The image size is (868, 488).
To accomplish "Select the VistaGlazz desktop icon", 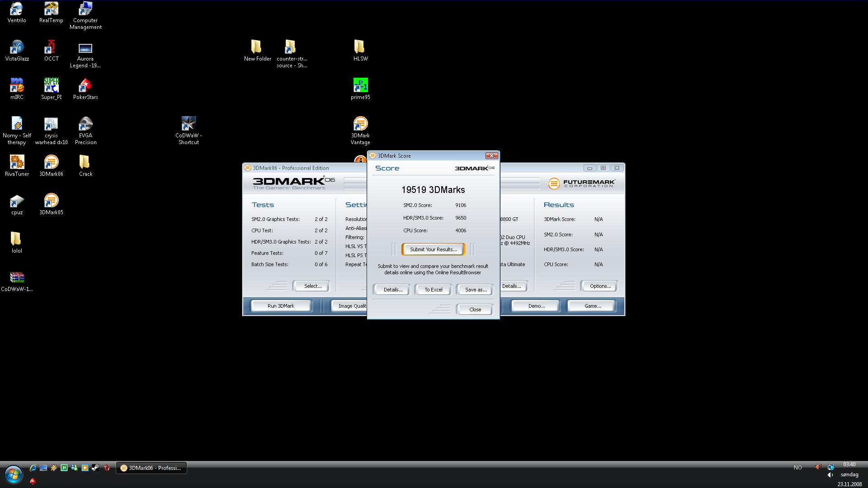I will [x=17, y=51].
